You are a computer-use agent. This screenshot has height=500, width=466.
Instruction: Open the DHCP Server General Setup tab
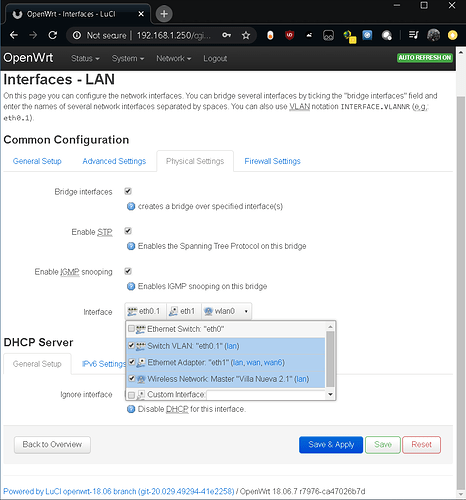tap(37, 364)
